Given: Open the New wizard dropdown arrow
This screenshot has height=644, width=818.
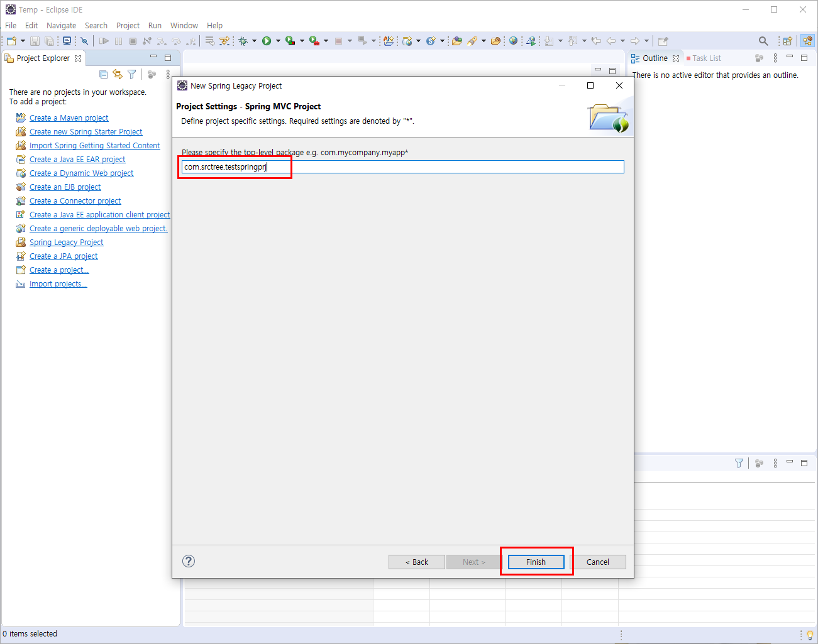Looking at the screenshot, I should pyautogui.click(x=23, y=41).
